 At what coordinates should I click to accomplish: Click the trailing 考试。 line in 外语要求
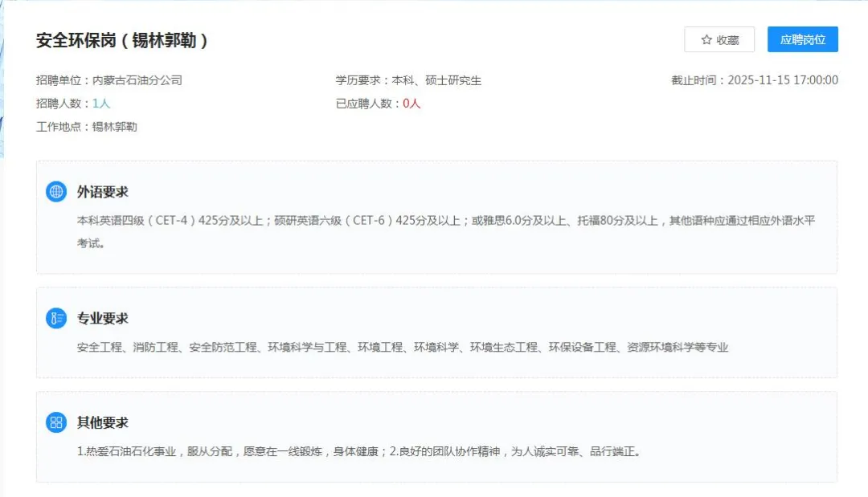[x=91, y=242]
